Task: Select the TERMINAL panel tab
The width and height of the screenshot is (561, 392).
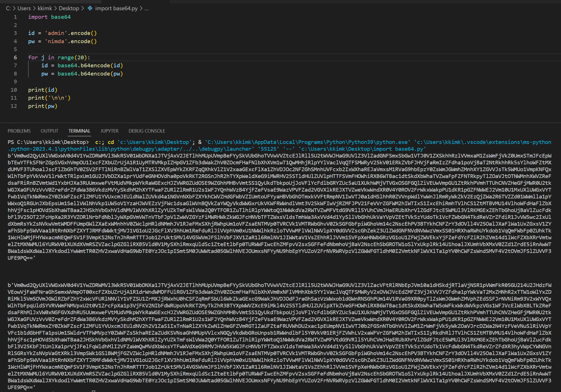Action: click(x=79, y=131)
